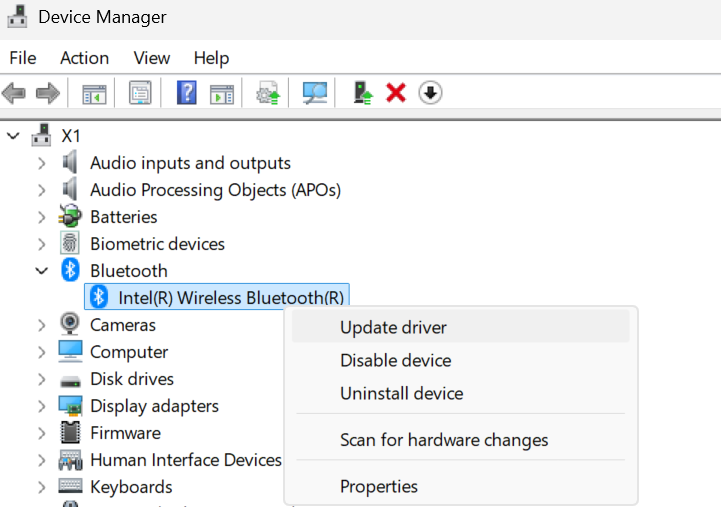Click the Disk drives icon
This screenshot has height=507, width=721.
pyautogui.click(x=70, y=381)
